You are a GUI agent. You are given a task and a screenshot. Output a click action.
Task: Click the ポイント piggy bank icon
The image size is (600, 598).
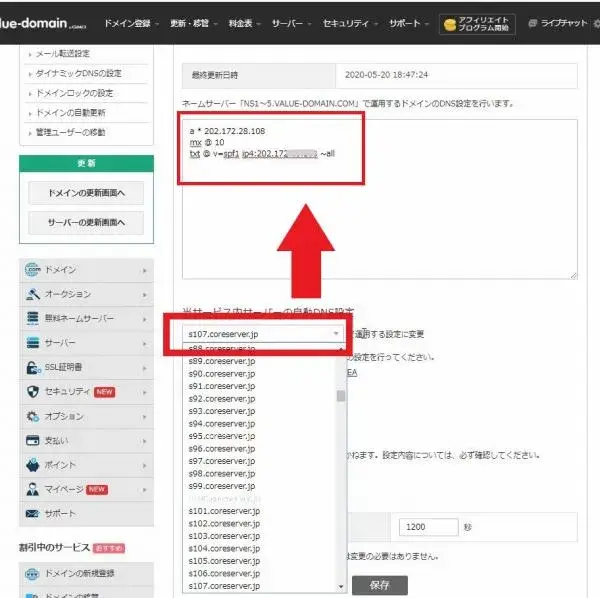coord(33,465)
